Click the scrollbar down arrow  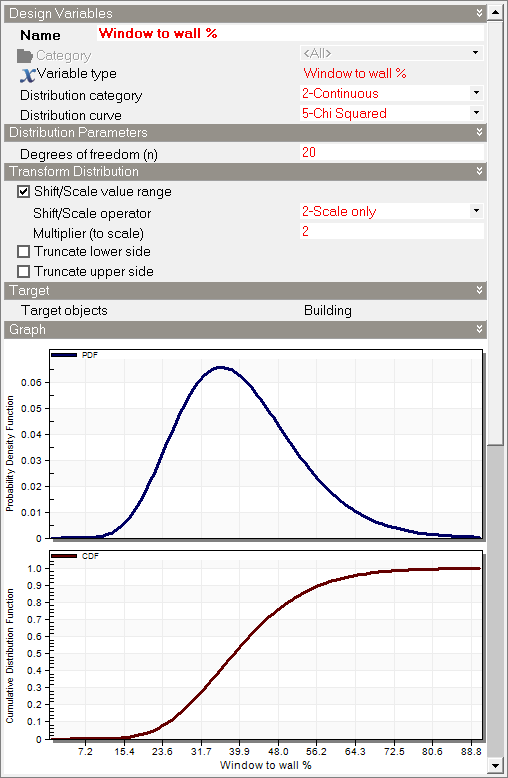pyautogui.click(x=496, y=765)
